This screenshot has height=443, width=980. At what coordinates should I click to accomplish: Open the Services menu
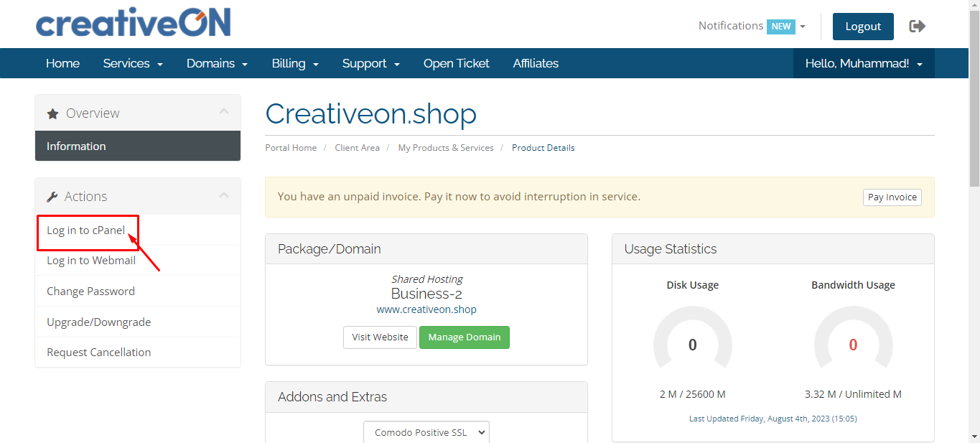(x=133, y=63)
